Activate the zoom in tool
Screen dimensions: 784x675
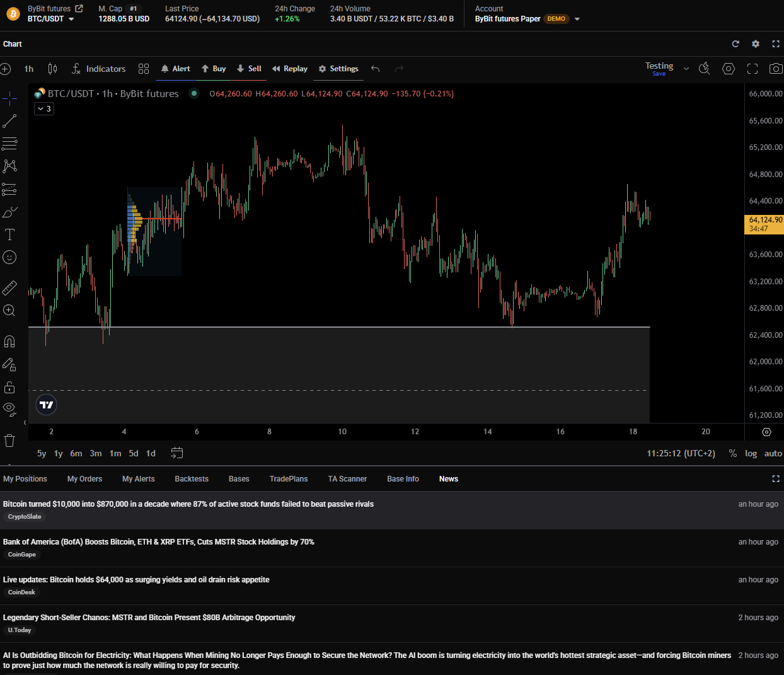coord(9,311)
